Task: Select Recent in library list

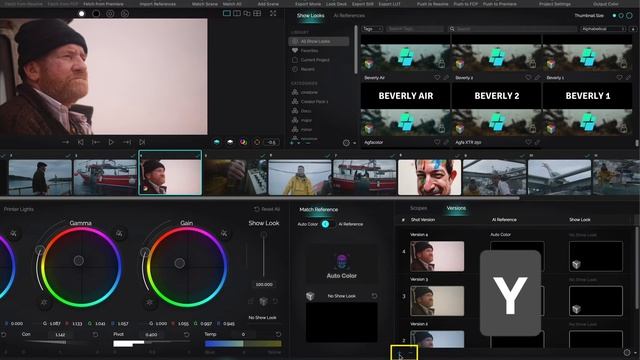Action: 307,69
